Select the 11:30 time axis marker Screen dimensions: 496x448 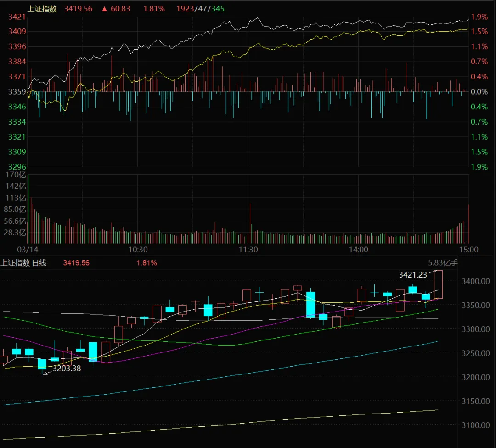248,250
